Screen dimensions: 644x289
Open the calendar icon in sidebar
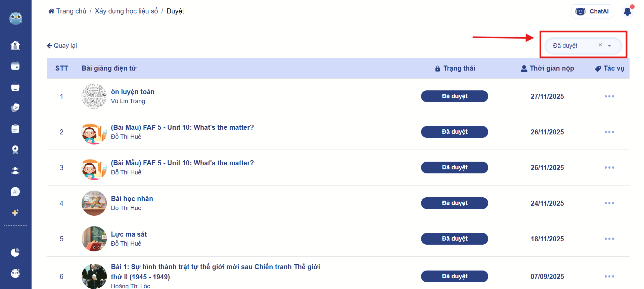(15, 66)
